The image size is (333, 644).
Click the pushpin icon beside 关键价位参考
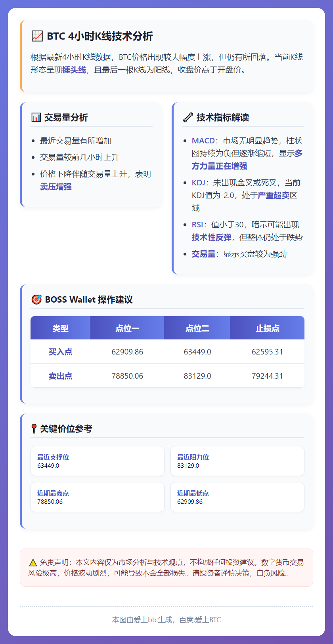34,429
